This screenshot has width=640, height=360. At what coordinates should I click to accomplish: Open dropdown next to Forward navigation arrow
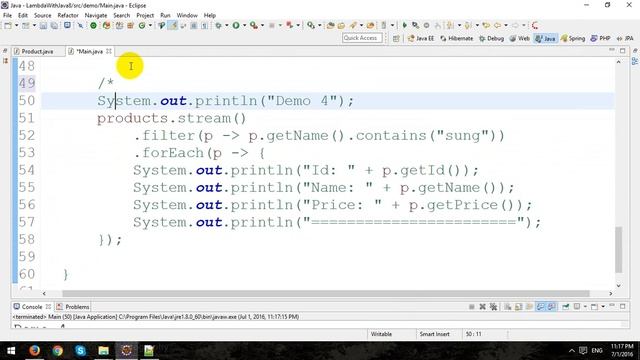click(524, 25)
